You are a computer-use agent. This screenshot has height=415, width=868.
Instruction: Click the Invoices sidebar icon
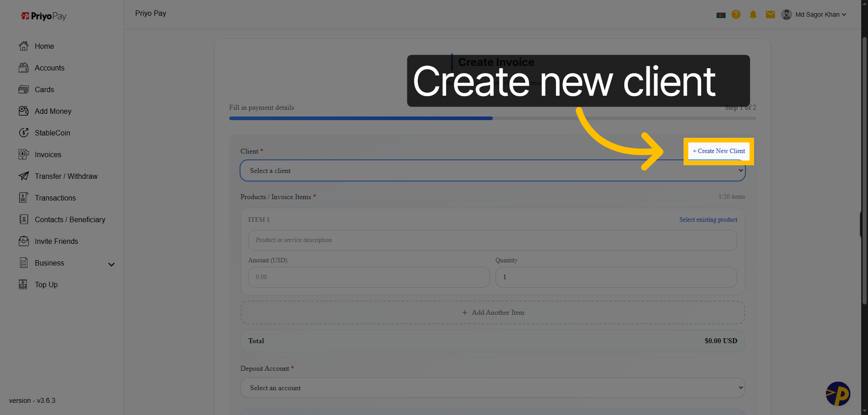tap(24, 154)
